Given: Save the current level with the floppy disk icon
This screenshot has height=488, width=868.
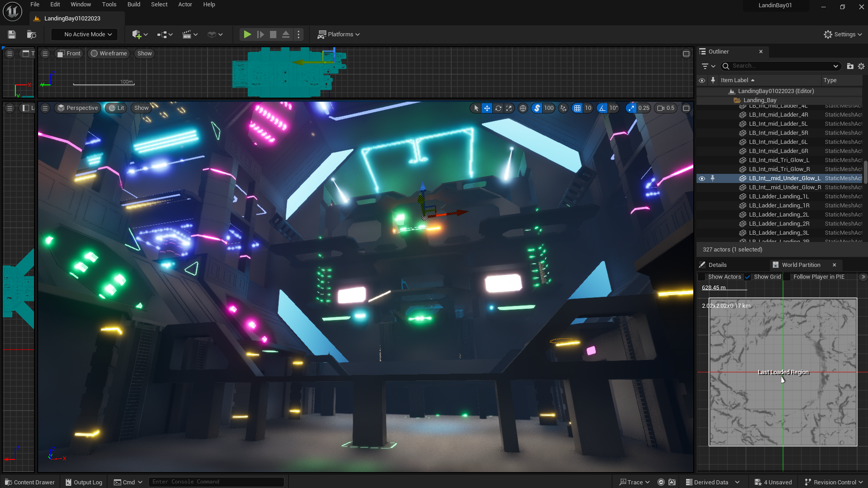Looking at the screenshot, I should click(12, 35).
